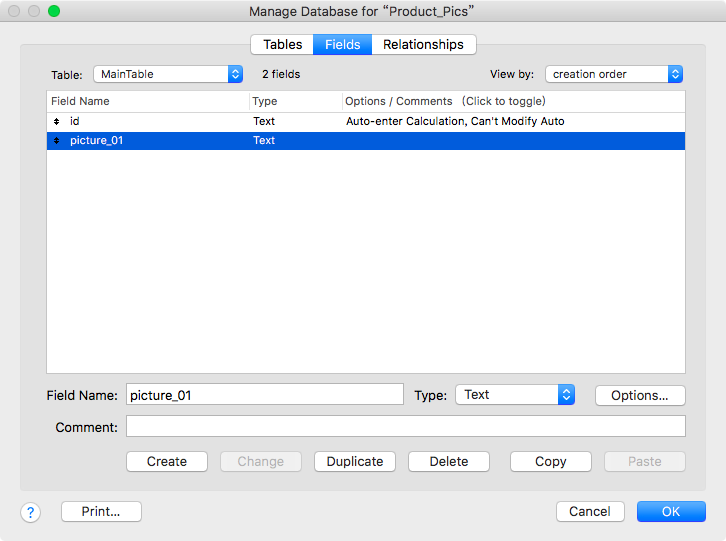Click the disabled Paste button

pos(645,461)
